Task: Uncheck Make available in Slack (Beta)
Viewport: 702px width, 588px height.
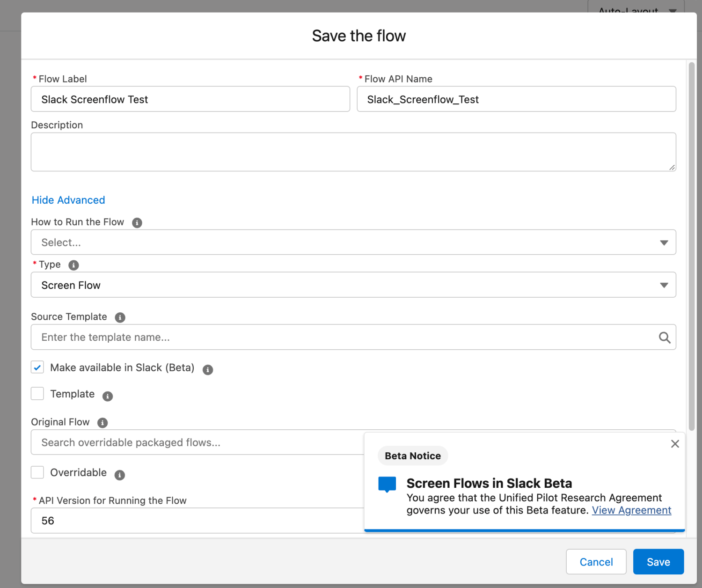Action: [x=37, y=367]
